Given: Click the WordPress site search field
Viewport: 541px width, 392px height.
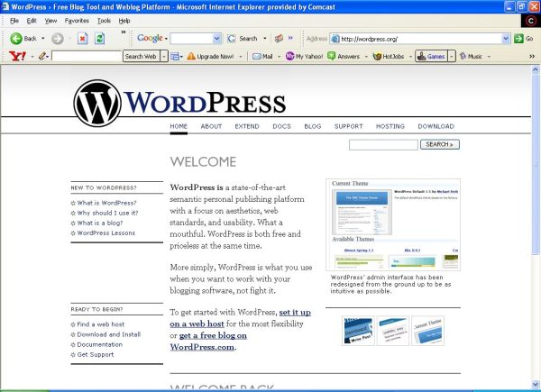Looking at the screenshot, I should coord(383,145).
